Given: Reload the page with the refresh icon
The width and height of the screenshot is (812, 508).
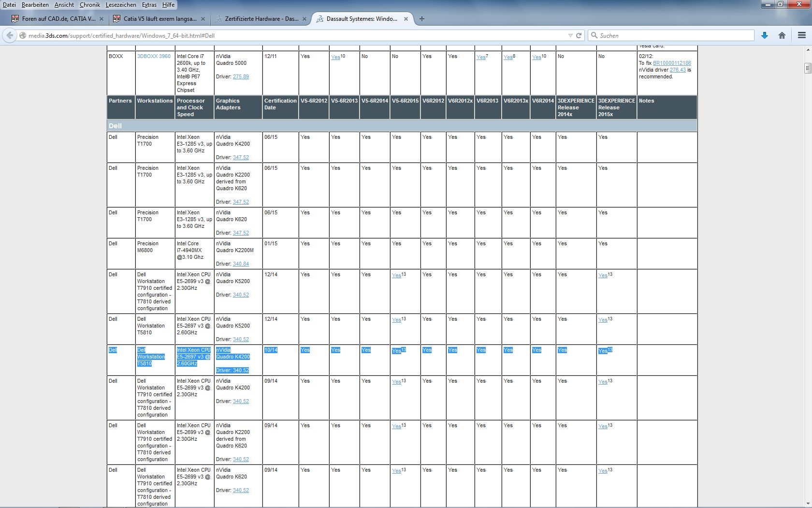Looking at the screenshot, I should coord(579,35).
